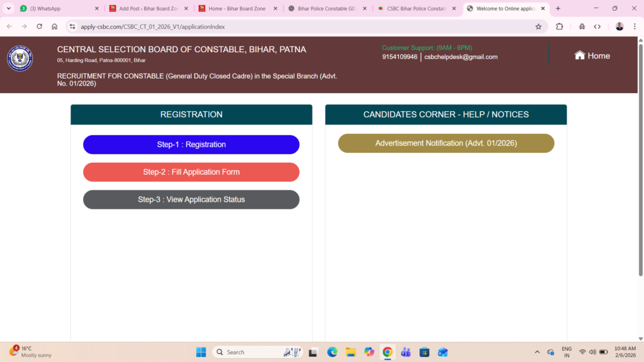Click the volume speaker icon in the tray
The image size is (644, 362).
592,352
